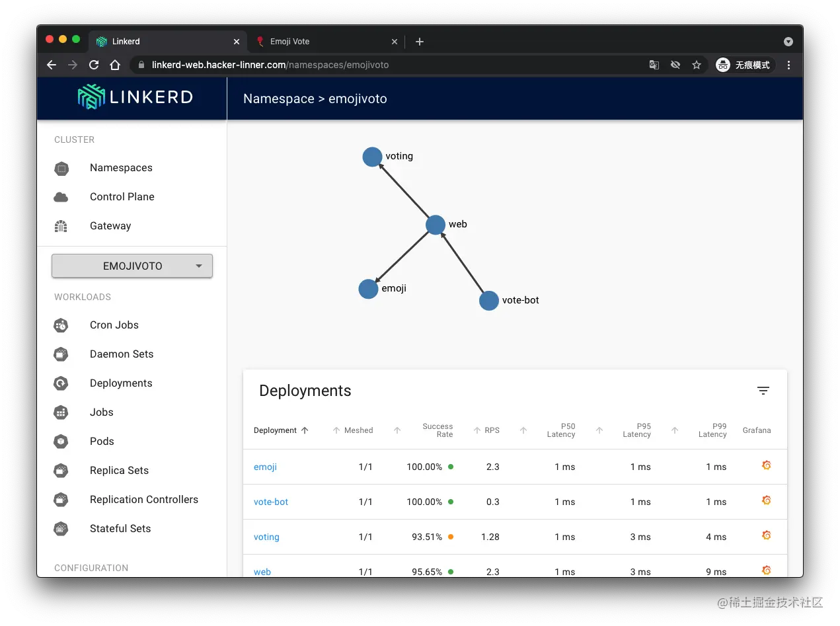Image resolution: width=840 pixels, height=626 pixels.
Task: Reload the page with refresh icon
Action: point(94,65)
